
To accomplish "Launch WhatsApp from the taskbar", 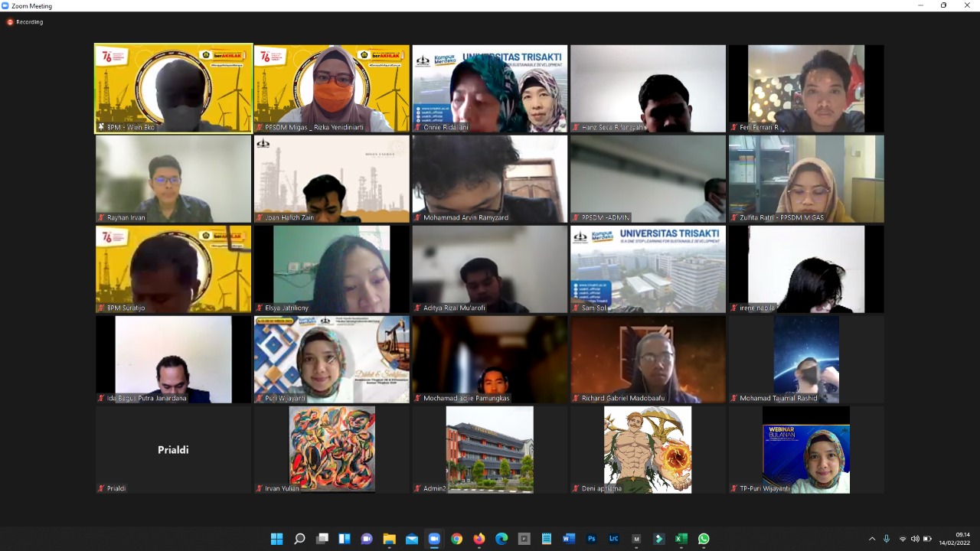I will [x=704, y=539].
